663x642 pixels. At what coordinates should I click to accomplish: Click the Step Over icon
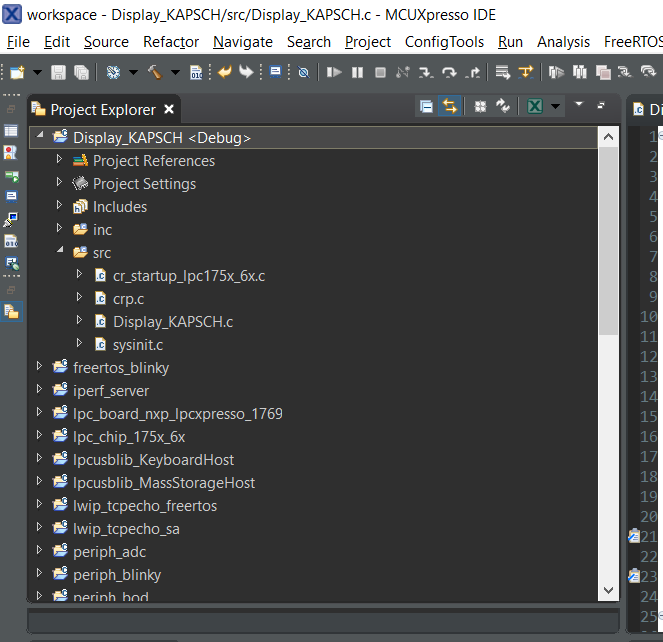point(449,73)
